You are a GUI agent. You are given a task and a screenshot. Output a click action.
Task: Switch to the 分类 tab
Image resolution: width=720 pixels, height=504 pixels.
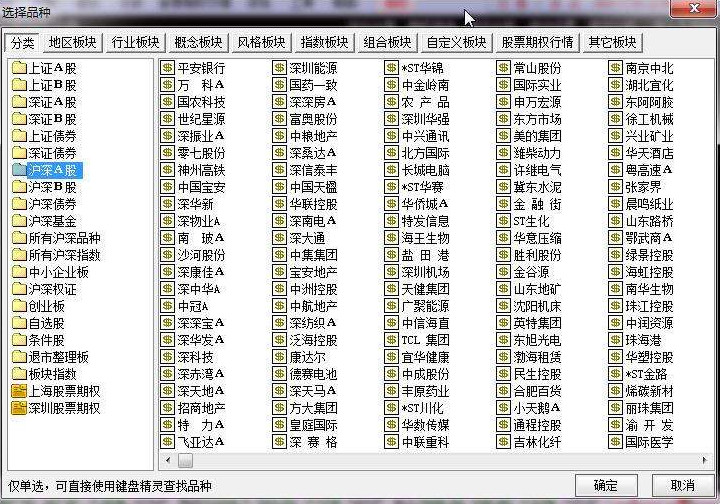pos(22,43)
